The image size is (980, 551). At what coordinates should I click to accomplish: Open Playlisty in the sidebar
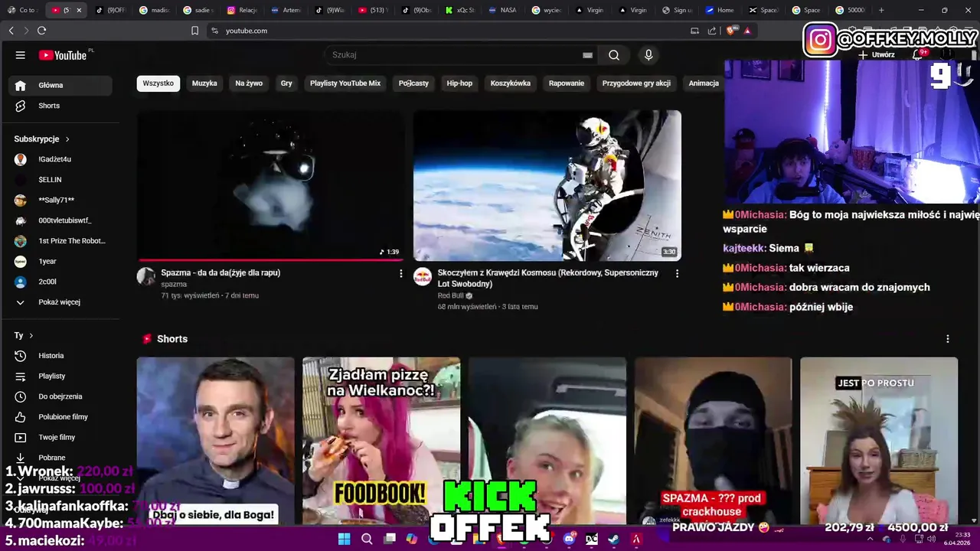(60, 377)
